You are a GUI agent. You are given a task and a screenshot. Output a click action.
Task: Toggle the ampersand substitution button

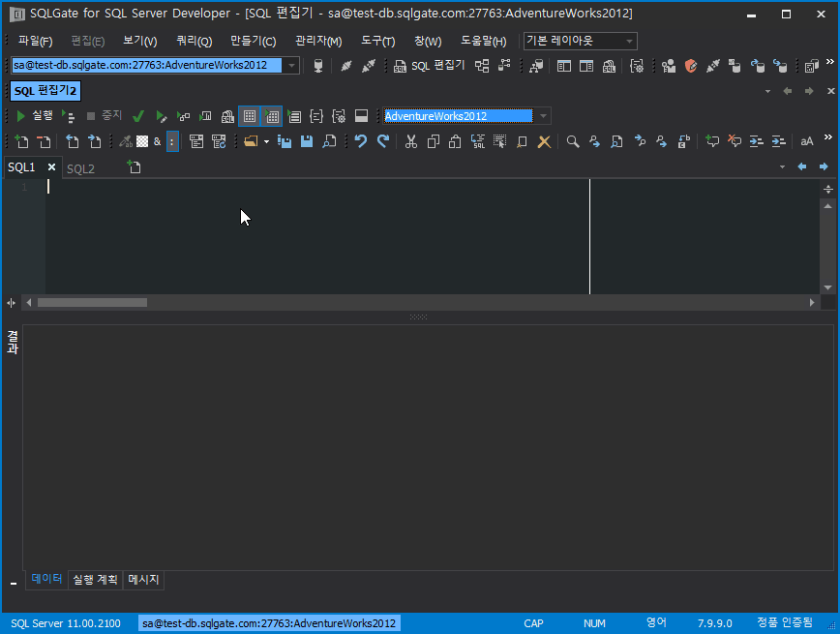pyautogui.click(x=157, y=141)
